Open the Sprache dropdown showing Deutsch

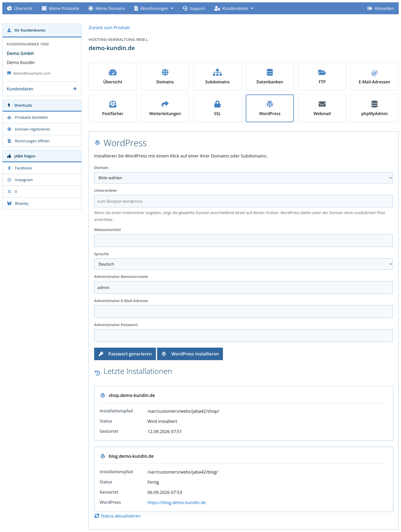coord(243,264)
